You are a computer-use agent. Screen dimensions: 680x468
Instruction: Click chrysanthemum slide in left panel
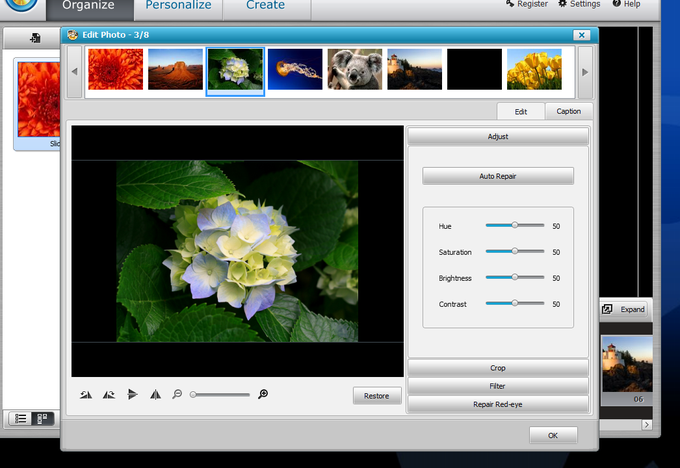(39, 99)
